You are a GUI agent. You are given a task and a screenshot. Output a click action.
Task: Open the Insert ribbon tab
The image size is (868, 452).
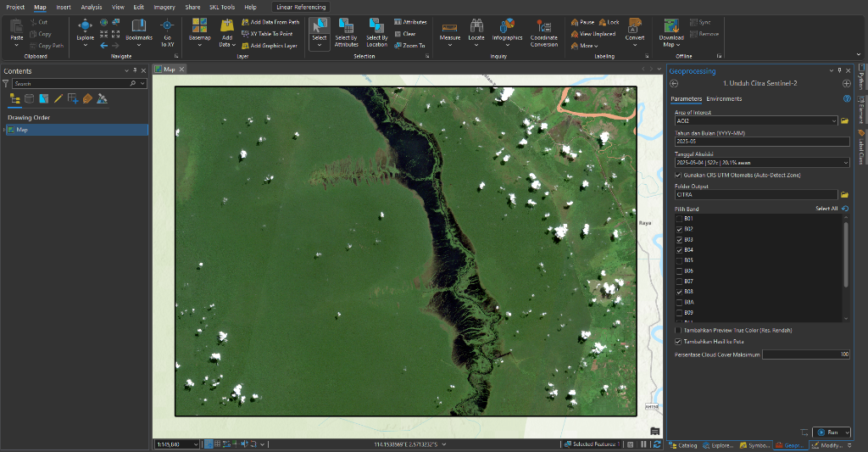click(x=64, y=7)
